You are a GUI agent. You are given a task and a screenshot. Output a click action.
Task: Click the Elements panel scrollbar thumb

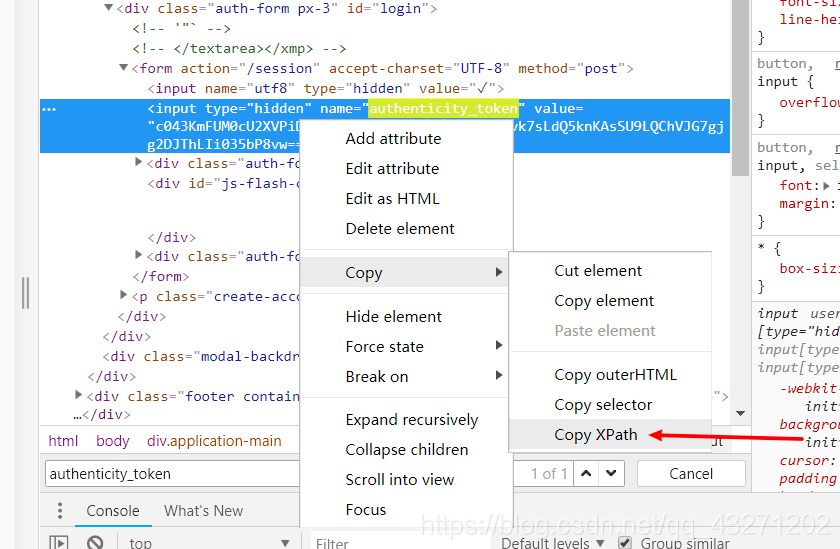point(740,86)
